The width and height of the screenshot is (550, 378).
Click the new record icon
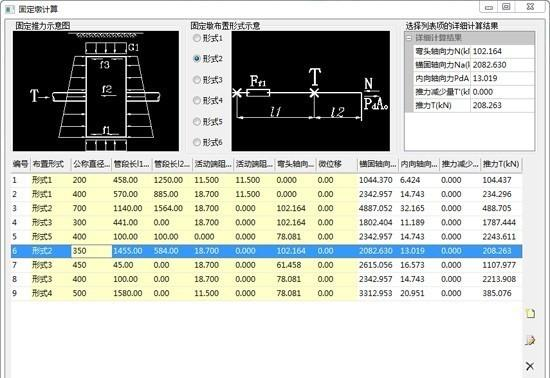click(531, 313)
